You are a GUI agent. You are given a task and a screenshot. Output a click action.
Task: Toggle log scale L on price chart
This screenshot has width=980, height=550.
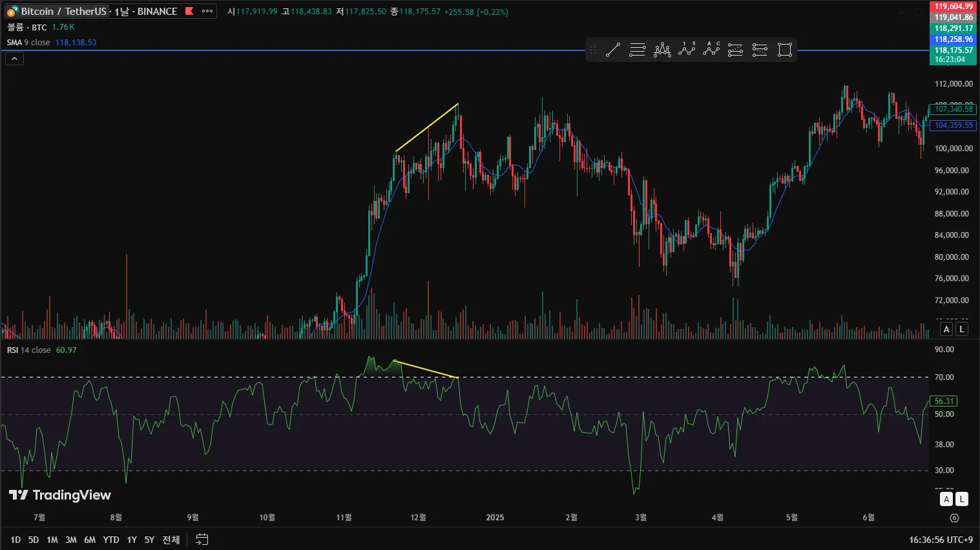(x=962, y=329)
